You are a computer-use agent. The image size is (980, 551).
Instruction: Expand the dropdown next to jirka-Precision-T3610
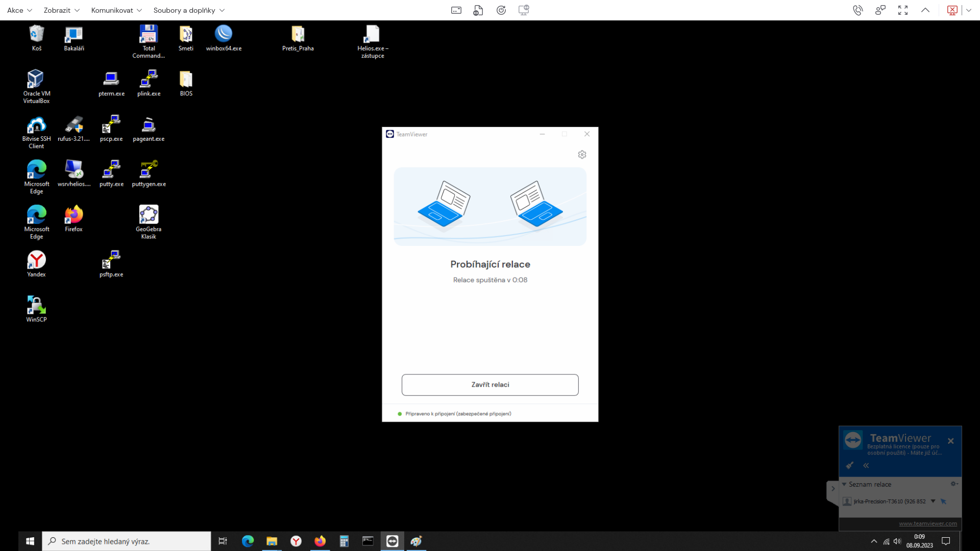coord(934,501)
